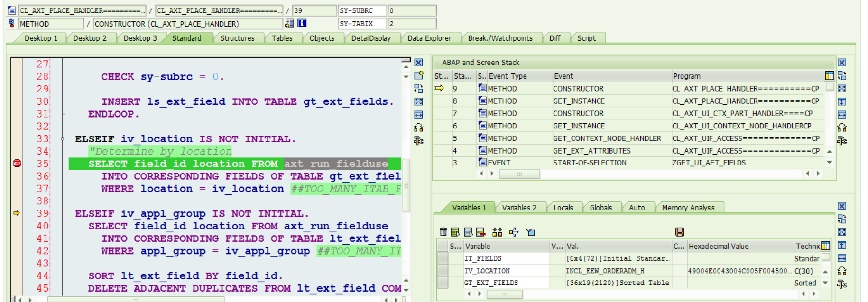Image resolution: width=868 pixels, height=302 pixels.
Task: Switch source code tool to full screen
Action: 418,101
